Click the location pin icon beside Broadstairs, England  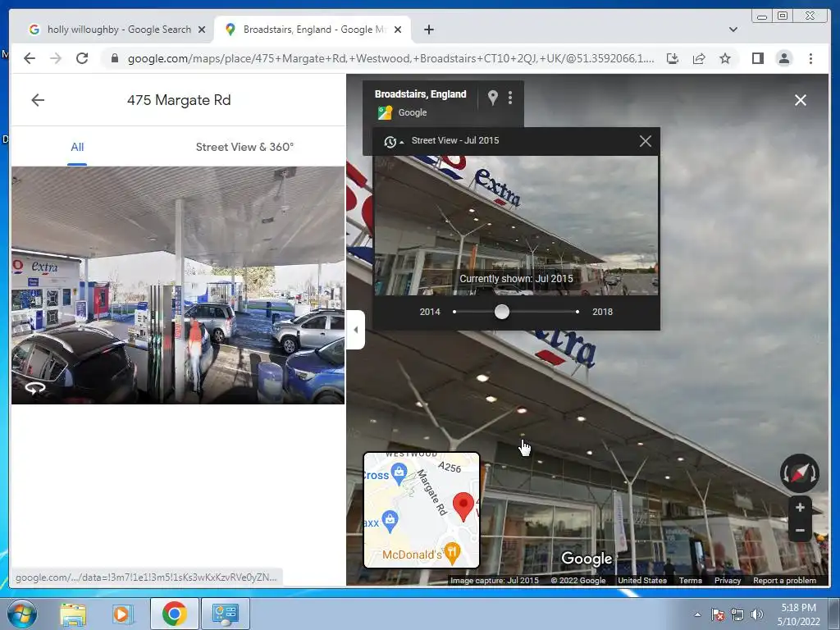pos(493,97)
